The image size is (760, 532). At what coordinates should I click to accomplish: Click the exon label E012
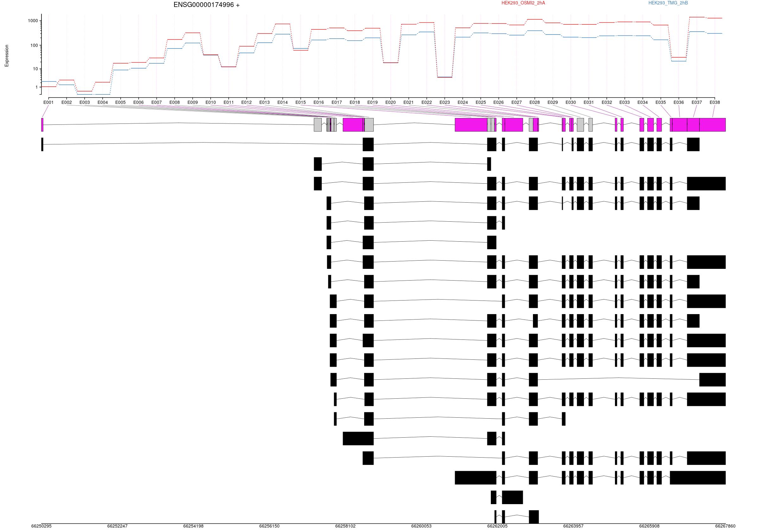click(247, 102)
